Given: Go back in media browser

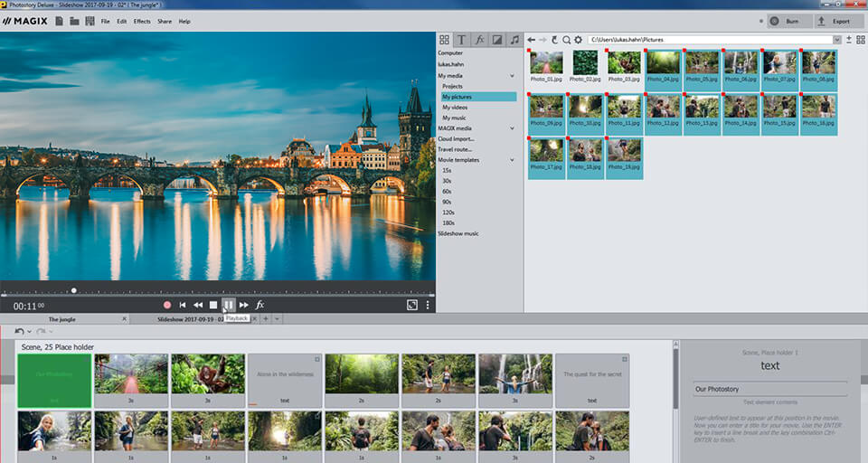Looking at the screenshot, I should point(532,40).
